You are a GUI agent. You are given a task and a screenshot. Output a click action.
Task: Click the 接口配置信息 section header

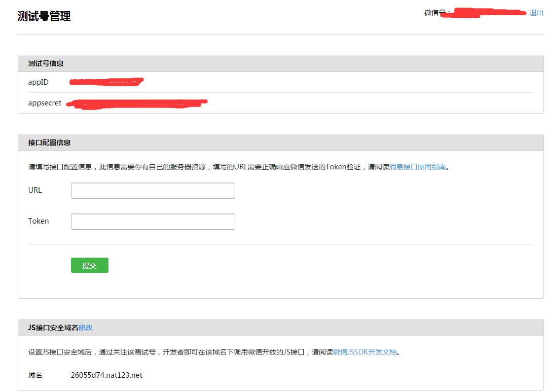[49, 142]
